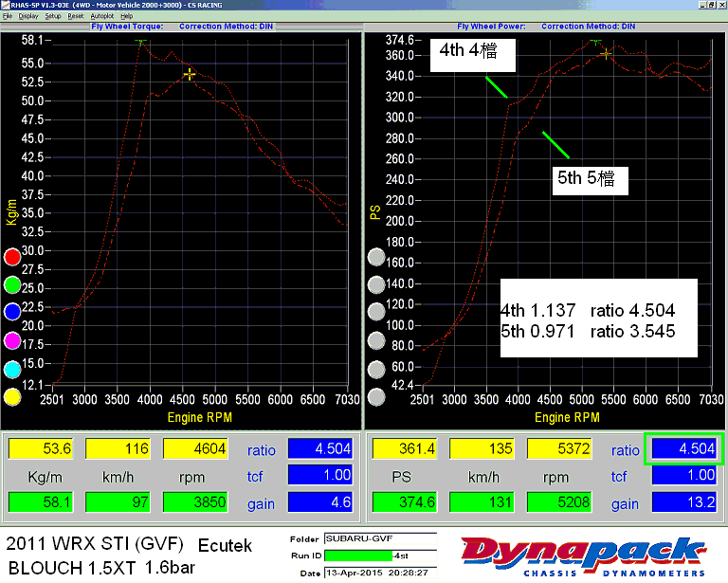This screenshot has width=728, height=583.
Task: Click the PS vertical axis label
Action: click(375, 212)
